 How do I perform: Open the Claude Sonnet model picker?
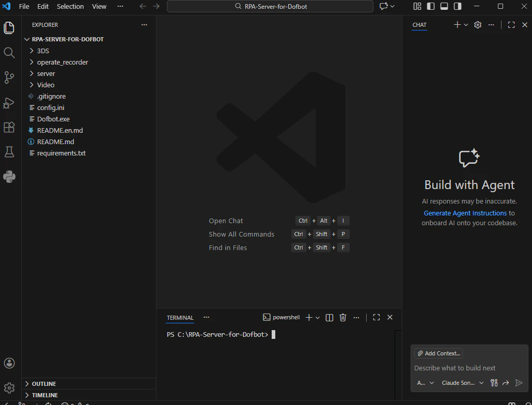tap(462, 383)
